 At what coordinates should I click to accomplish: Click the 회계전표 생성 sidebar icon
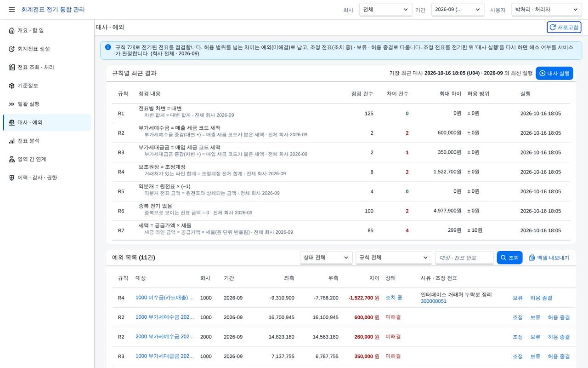coord(11,49)
